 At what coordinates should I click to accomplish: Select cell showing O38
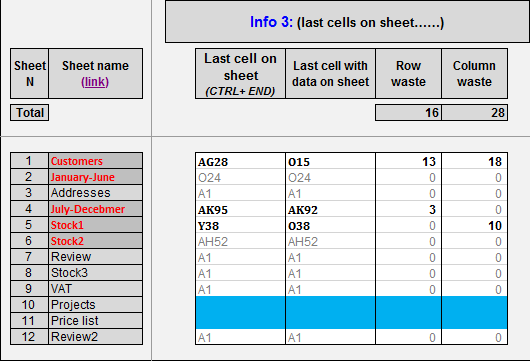[x=330, y=225]
